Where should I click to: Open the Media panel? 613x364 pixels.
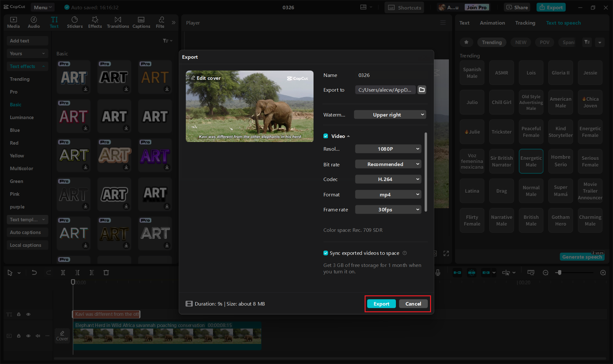coord(13,22)
